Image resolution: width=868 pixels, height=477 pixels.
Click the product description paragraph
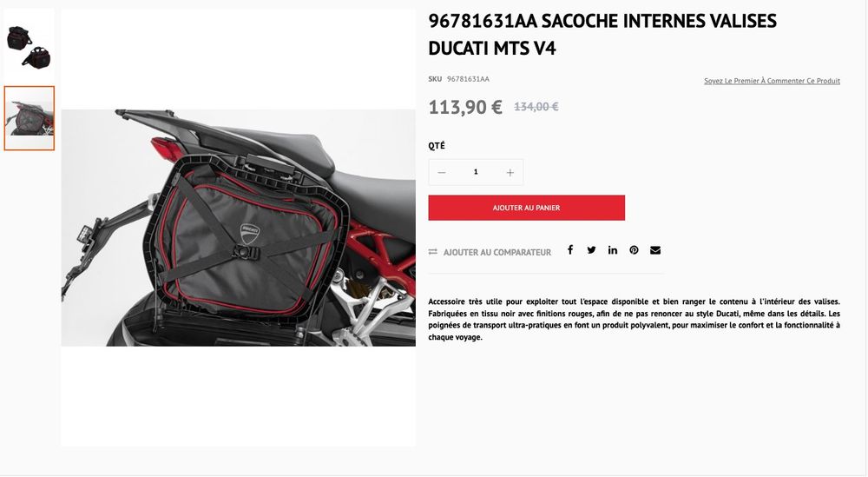click(634, 319)
